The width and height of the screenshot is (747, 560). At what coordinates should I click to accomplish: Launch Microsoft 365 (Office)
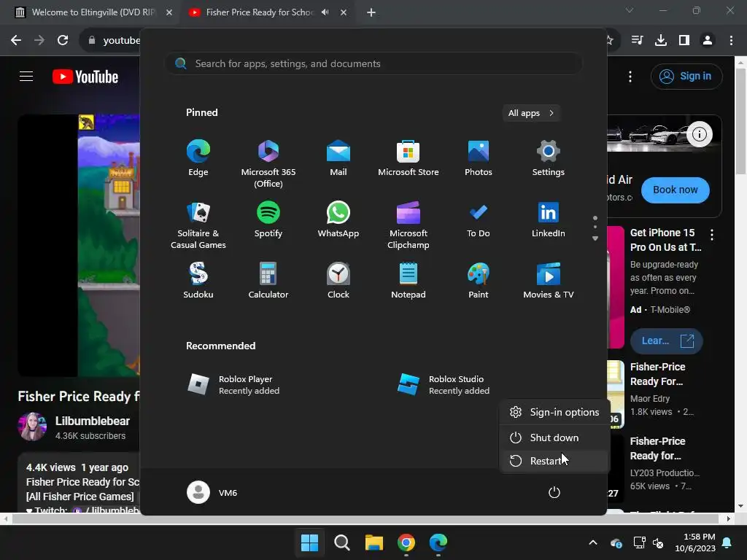[x=268, y=164]
